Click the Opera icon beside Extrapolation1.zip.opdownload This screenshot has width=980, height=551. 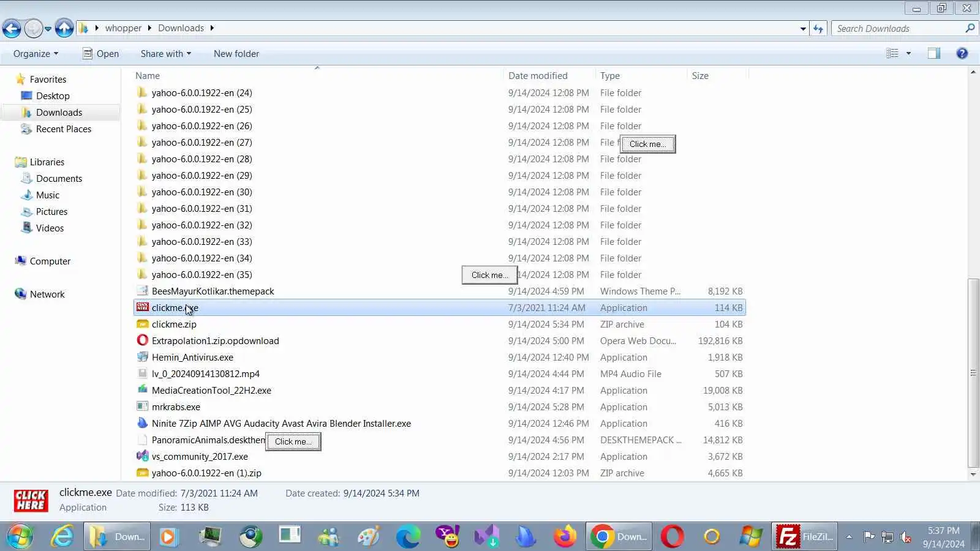[x=143, y=340]
